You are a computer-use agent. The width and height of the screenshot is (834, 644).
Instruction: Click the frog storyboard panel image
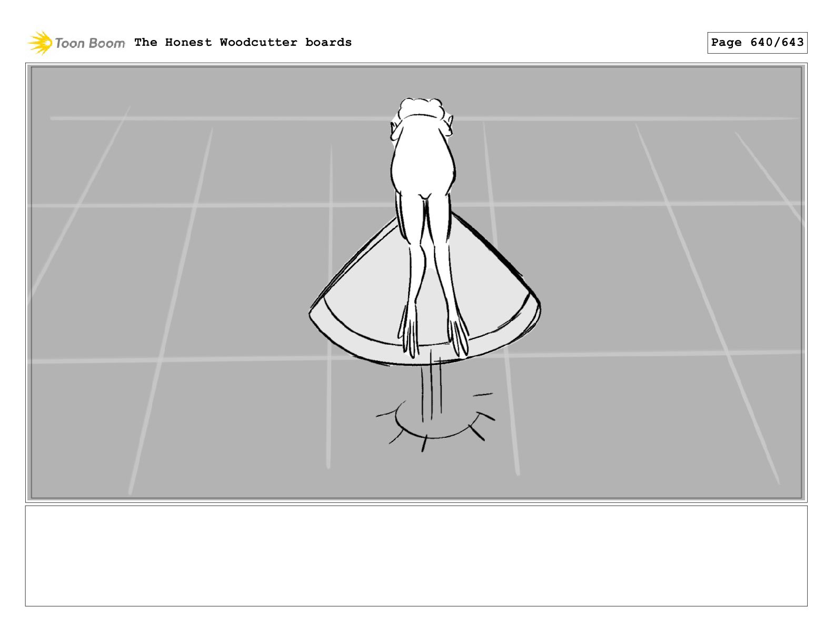point(416,283)
